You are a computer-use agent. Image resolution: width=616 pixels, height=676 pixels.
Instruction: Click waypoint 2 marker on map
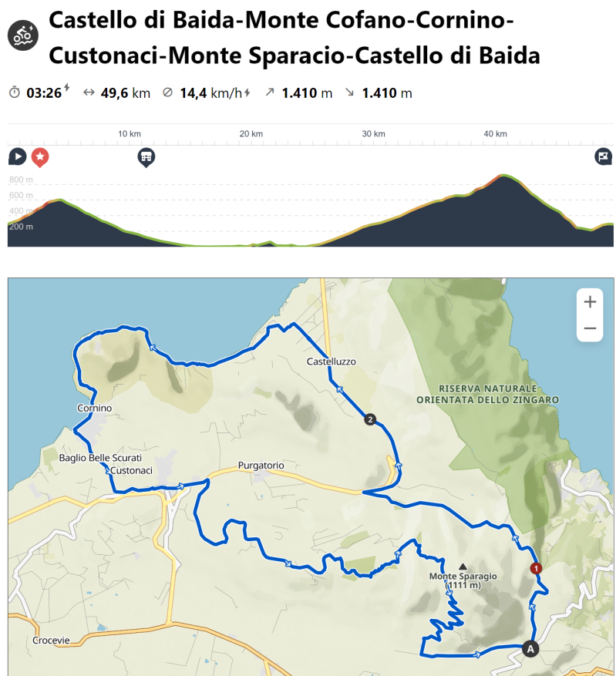pos(371,420)
